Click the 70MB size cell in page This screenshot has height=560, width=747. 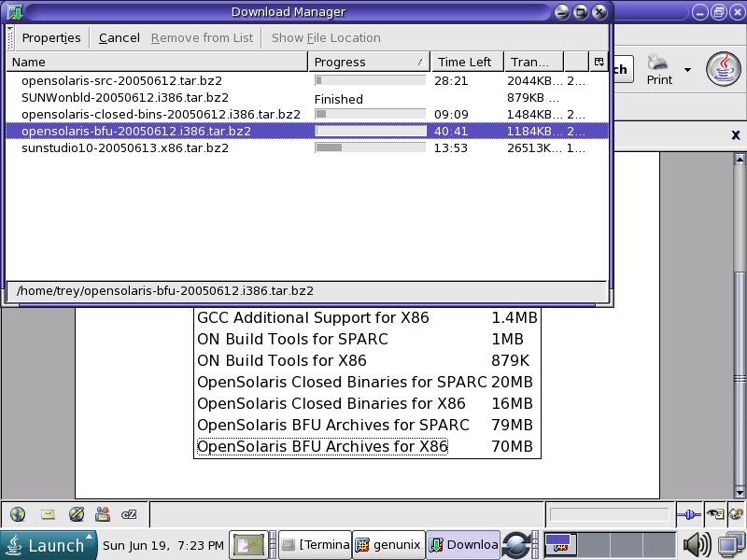coord(512,446)
